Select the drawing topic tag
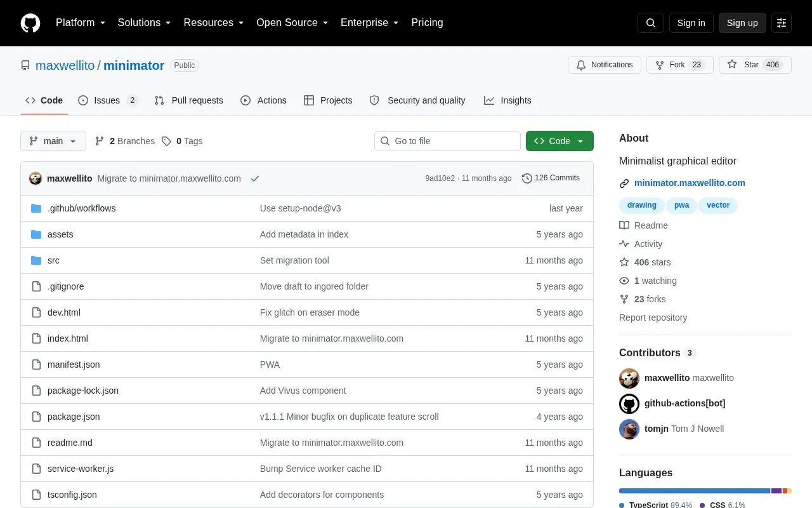Screen dimensions: 812x508 pyautogui.click(x=642, y=205)
